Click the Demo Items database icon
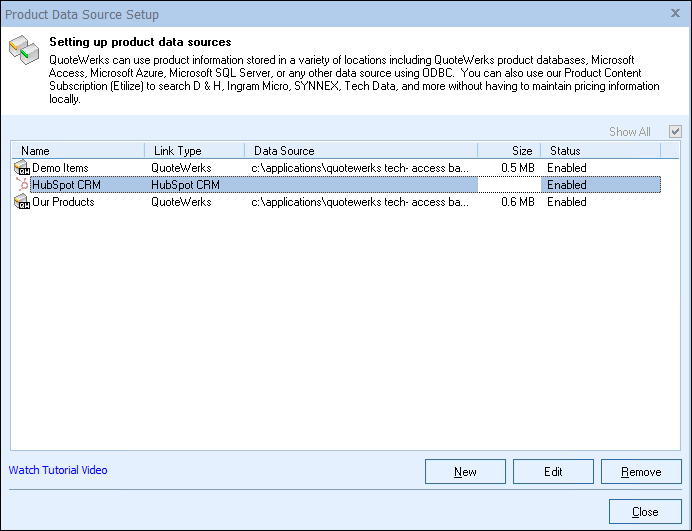692x531 pixels. click(x=21, y=168)
